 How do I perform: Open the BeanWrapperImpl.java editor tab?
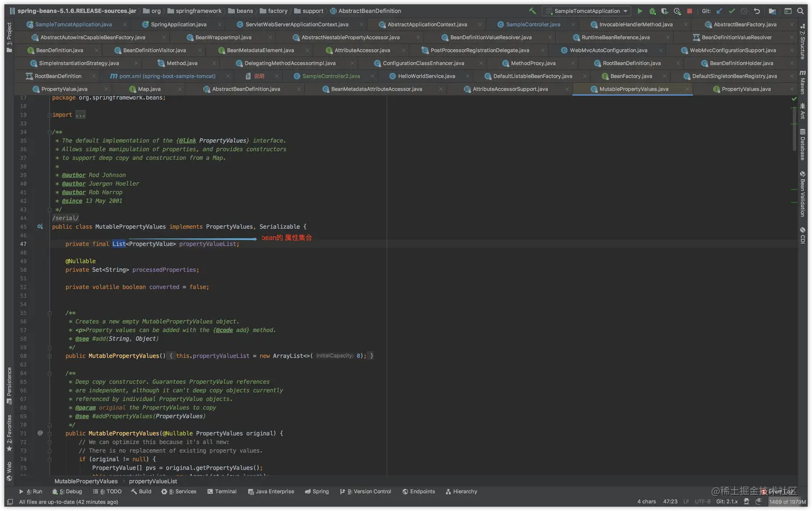(x=223, y=38)
